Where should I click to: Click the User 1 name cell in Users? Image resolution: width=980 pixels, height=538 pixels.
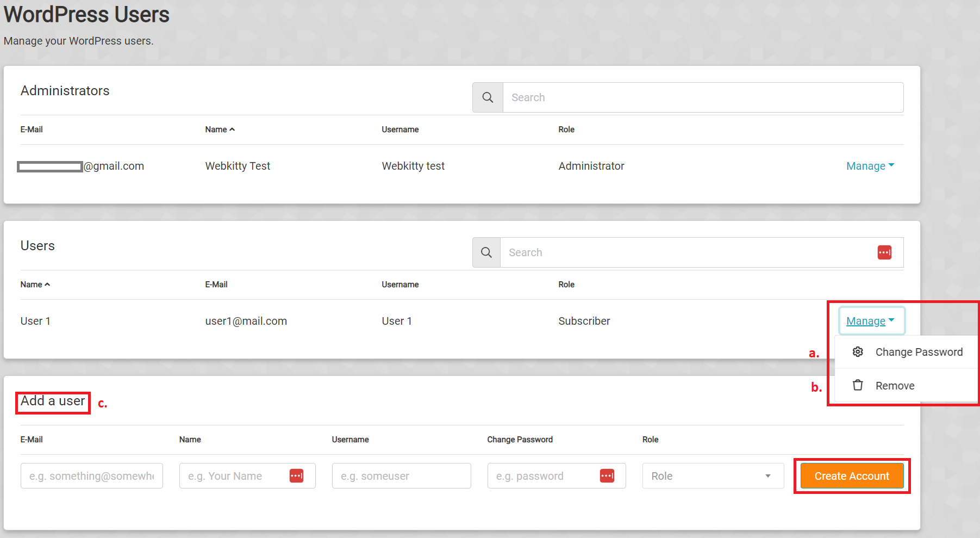tap(35, 321)
